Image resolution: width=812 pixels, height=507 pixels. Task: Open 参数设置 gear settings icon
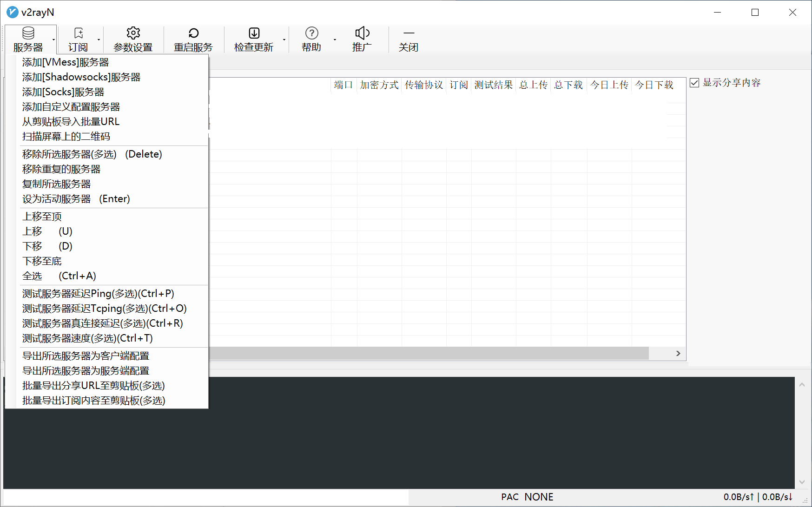(133, 33)
